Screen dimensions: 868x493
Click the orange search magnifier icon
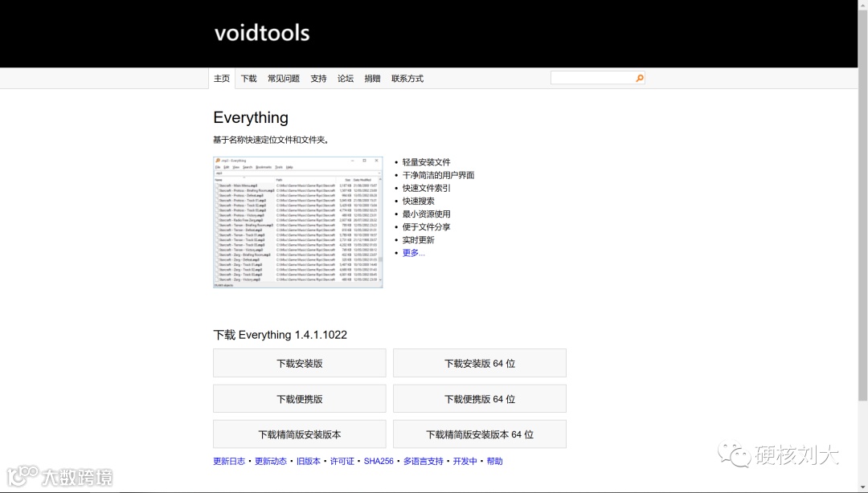tap(640, 78)
